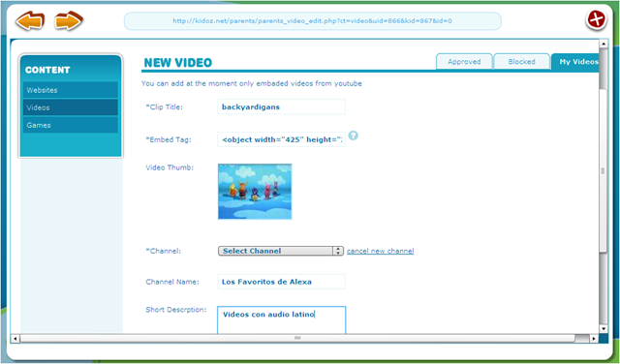This screenshot has width=620, height=364.
Task: Click the kidoz.net address bar
Action: tap(312, 21)
